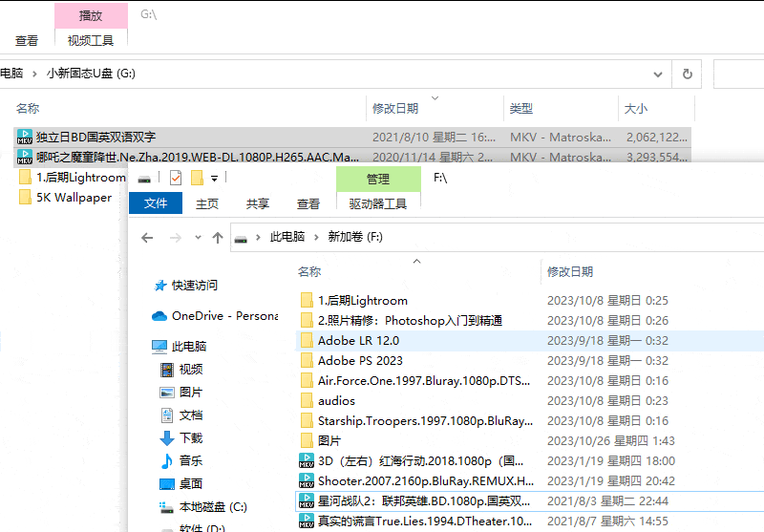This screenshot has height=532, width=764.
Task: Click the OneDrive cloud icon
Action: (159, 316)
